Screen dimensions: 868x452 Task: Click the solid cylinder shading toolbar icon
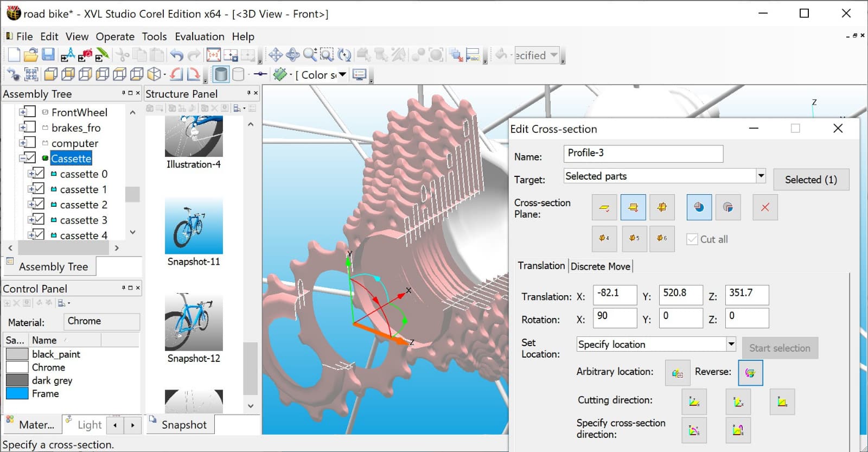[x=221, y=74]
